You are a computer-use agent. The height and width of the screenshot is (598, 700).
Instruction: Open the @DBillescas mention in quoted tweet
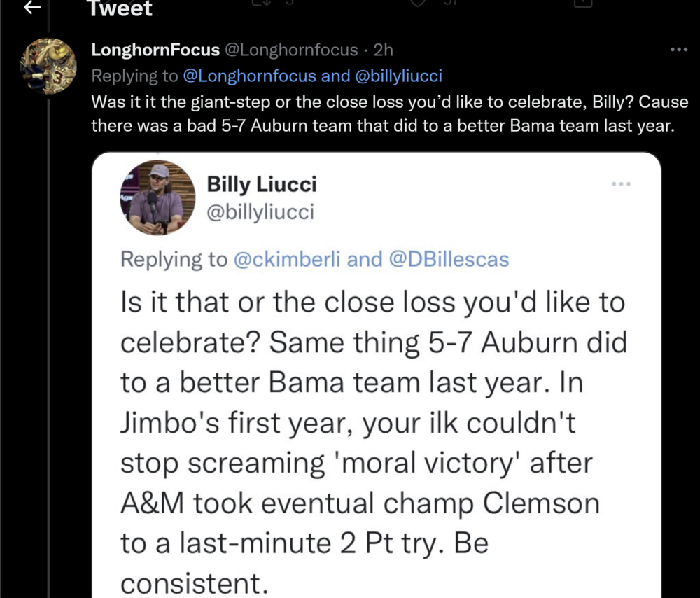448,259
